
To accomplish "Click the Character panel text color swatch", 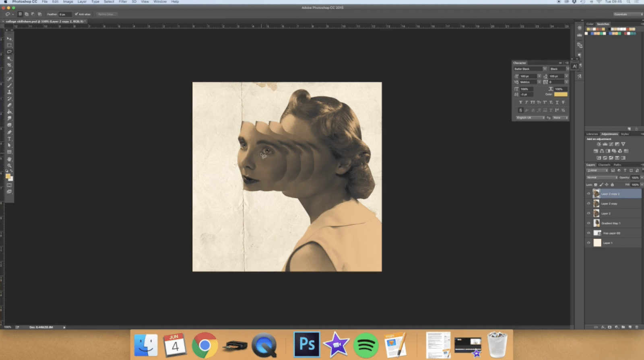I will (561, 94).
